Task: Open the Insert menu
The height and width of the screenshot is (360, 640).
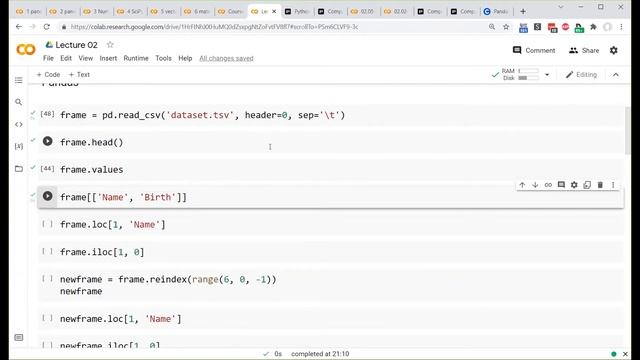Action: (x=108, y=58)
